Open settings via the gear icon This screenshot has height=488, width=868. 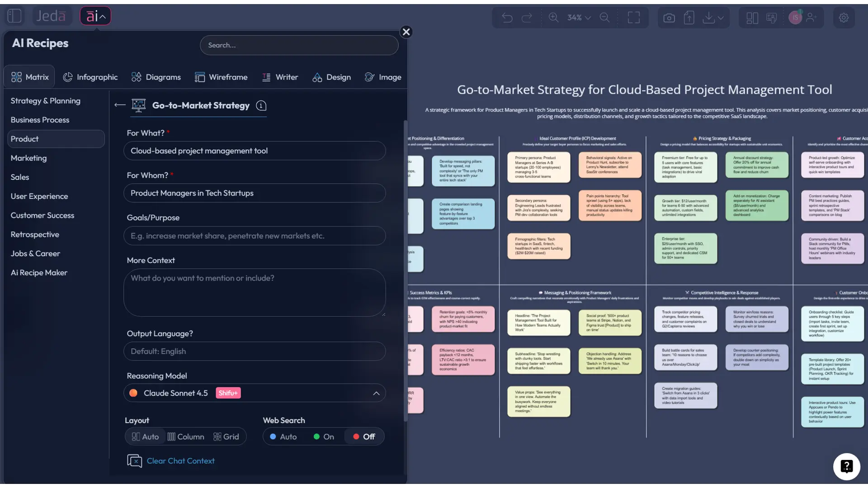pos(844,18)
